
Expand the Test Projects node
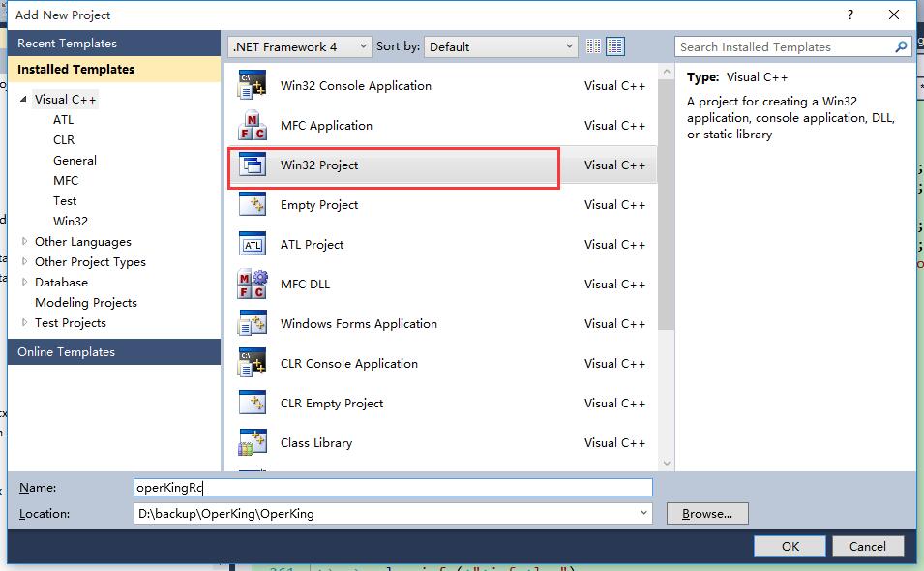[24, 322]
